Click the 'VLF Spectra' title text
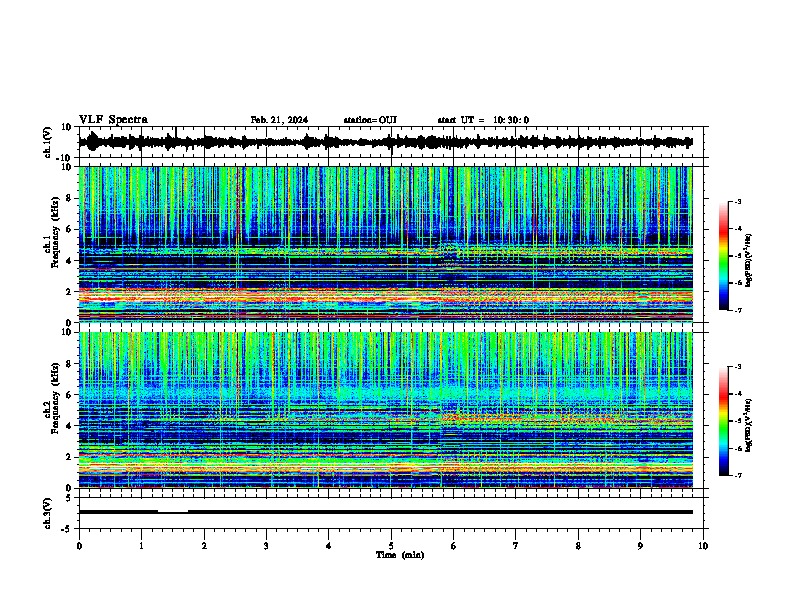Screen dimensions: 792x612 coord(113,120)
